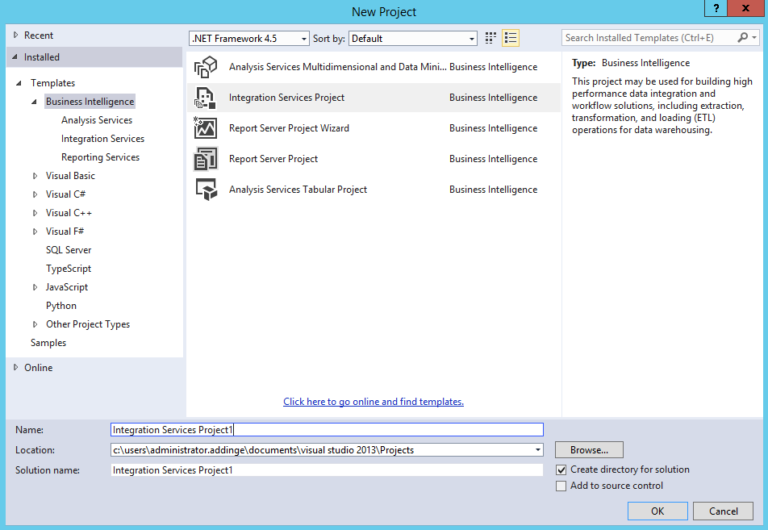Click the project Name input field
The image size is (768, 530).
tap(327, 430)
